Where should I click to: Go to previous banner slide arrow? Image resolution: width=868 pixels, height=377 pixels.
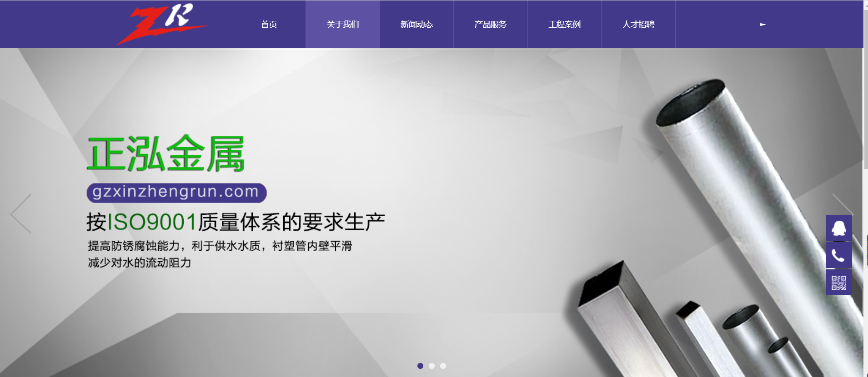coord(21,213)
